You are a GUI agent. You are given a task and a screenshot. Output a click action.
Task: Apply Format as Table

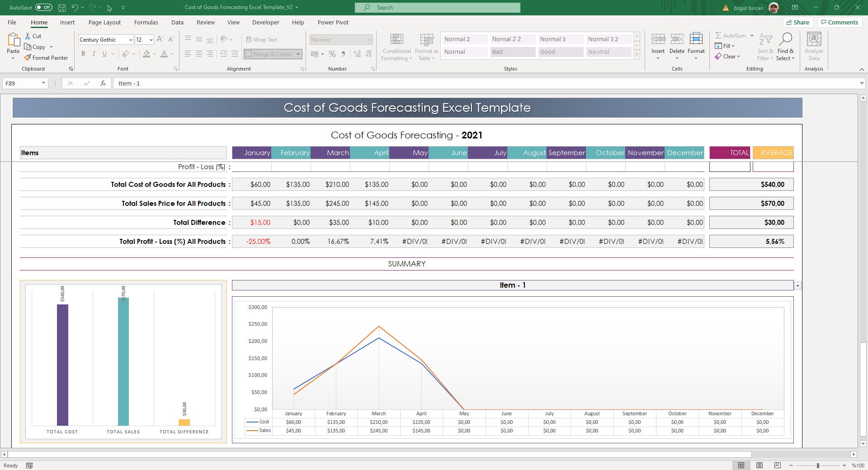pos(425,47)
